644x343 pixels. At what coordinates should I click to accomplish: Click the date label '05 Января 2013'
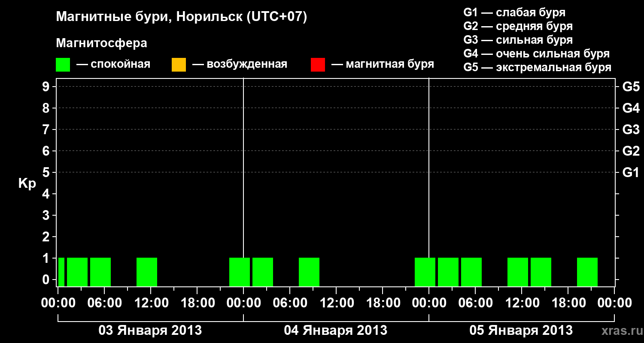tap(521, 331)
